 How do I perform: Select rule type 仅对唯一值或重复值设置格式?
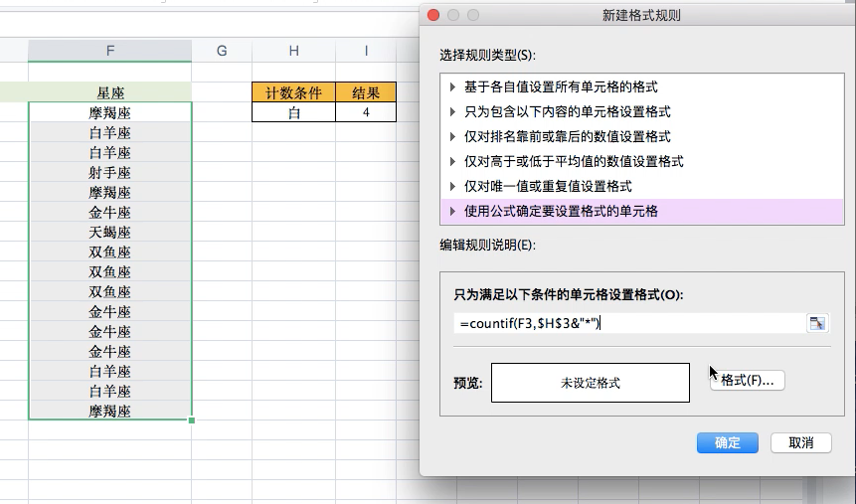tap(642, 186)
